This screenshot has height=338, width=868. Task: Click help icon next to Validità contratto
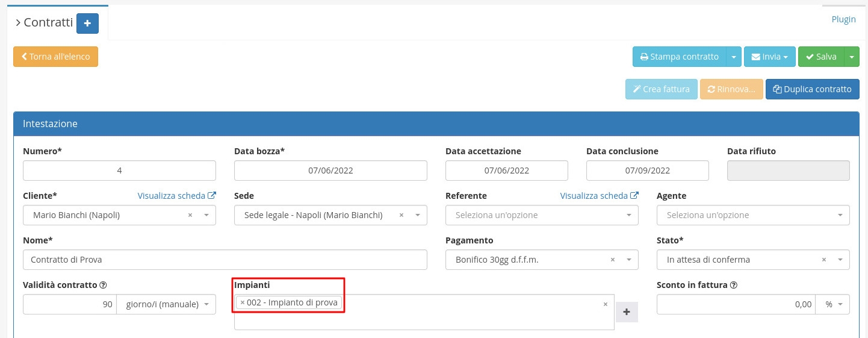103,285
